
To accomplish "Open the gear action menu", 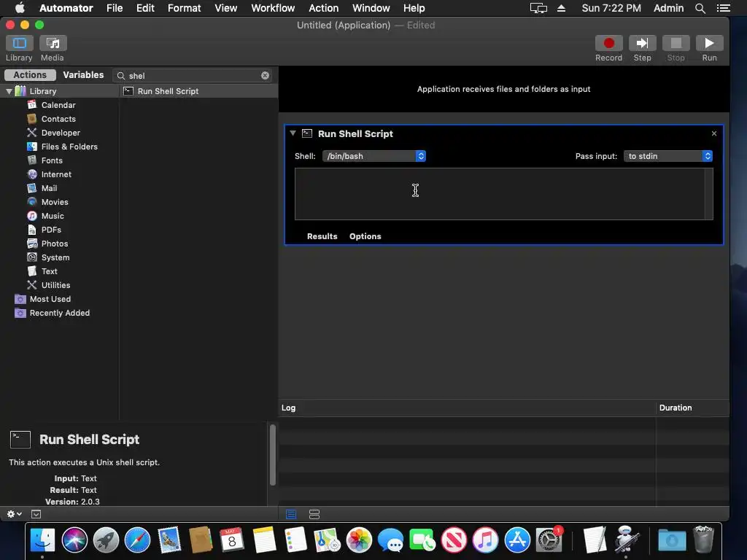I will (15, 514).
